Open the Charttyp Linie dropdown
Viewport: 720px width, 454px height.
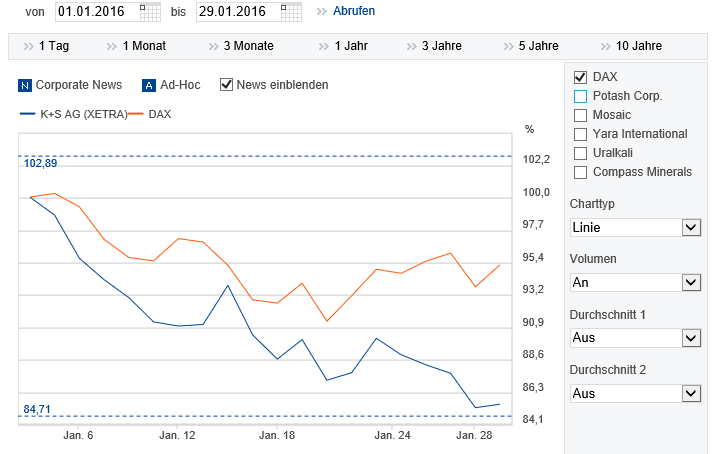click(636, 227)
